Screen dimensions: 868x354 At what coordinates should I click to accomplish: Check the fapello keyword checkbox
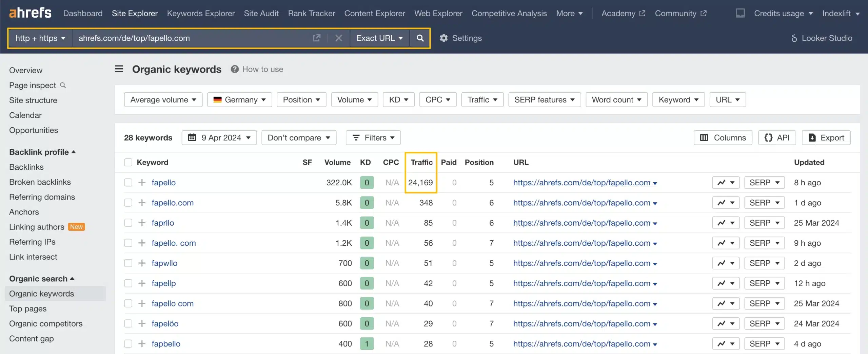pos(128,183)
